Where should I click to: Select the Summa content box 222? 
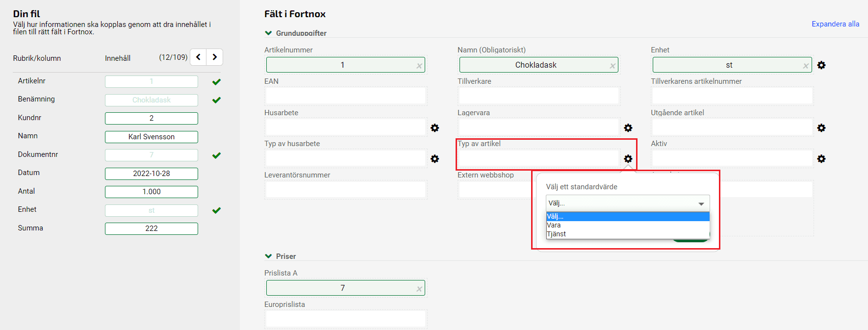coord(152,228)
